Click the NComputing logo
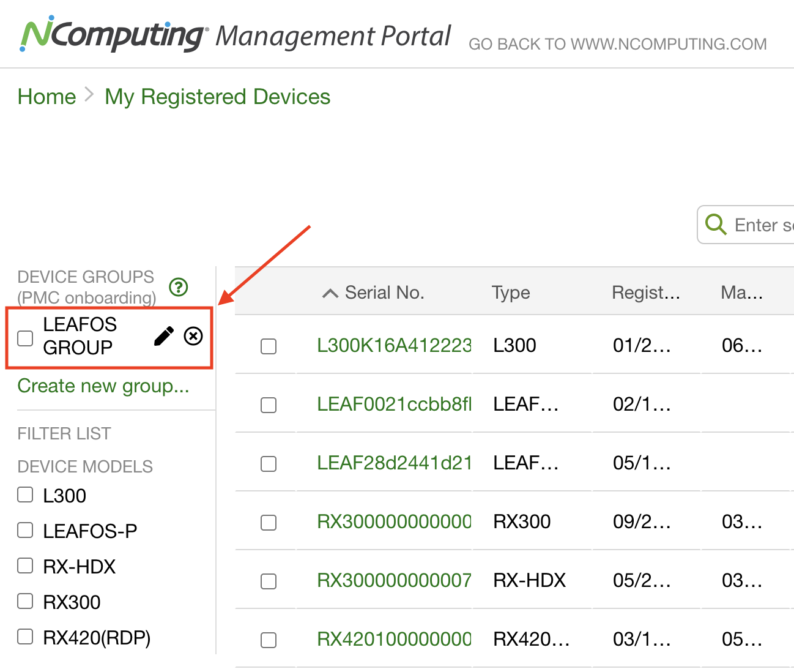 tap(114, 35)
